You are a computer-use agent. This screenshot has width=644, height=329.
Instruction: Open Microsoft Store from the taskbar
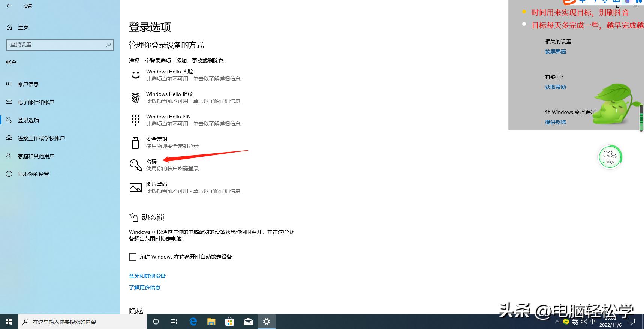229,322
